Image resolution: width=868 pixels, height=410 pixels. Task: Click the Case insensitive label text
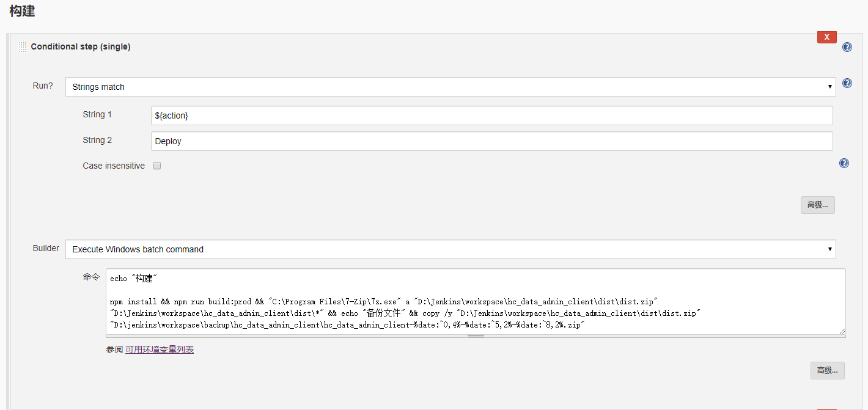(x=114, y=166)
